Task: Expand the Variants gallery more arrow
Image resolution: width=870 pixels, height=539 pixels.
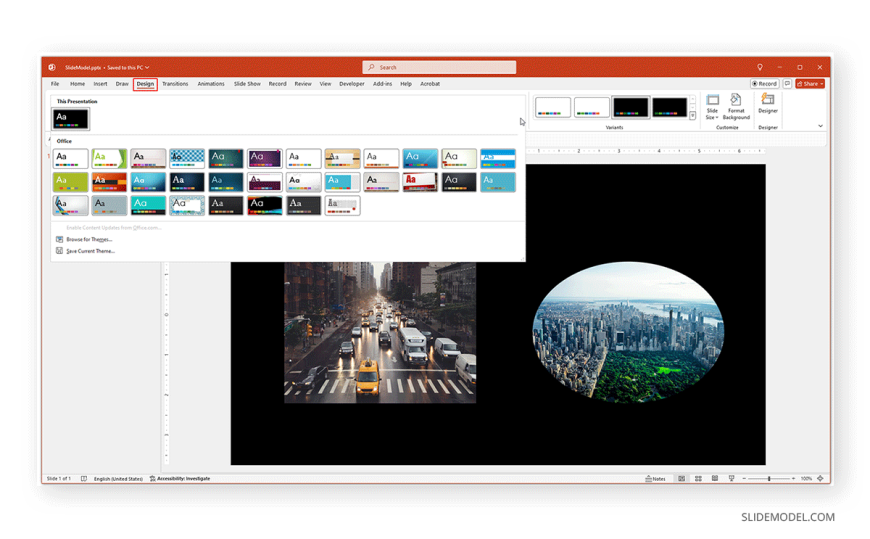Action: (x=692, y=115)
